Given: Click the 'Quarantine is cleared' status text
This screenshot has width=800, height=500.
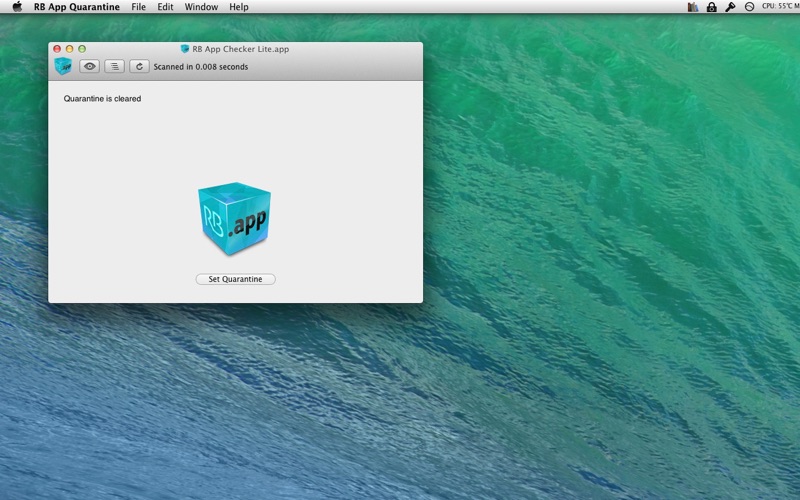Looking at the screenshot, I should (102, 98).
